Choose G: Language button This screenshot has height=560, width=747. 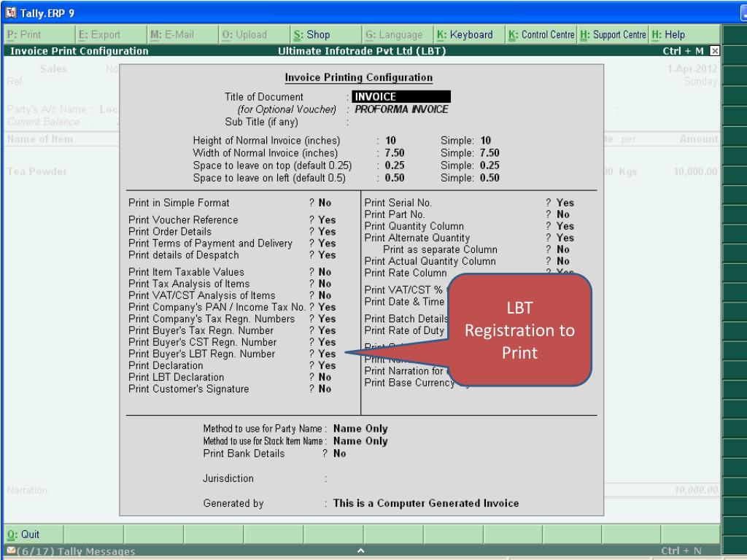pos(398,35)
